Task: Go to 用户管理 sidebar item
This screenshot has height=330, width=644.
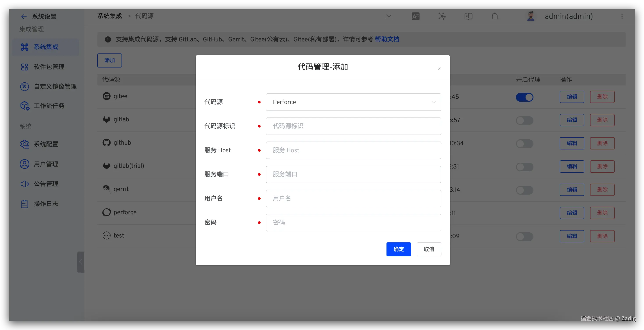Action: pos(46,164)
